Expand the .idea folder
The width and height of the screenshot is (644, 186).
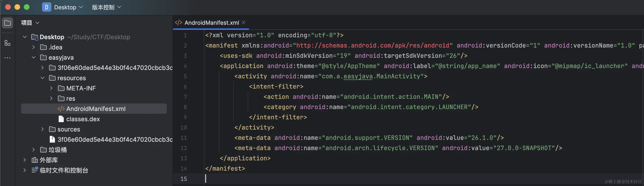[34, 47]
